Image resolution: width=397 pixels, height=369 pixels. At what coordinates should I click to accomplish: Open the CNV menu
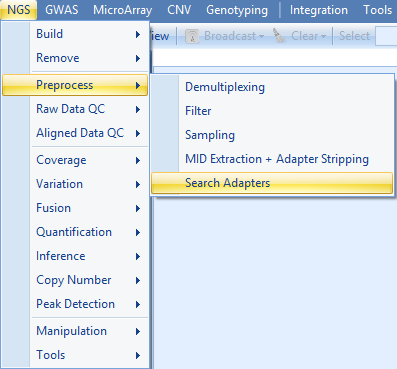pyautogui.click(x=179, y=10)
